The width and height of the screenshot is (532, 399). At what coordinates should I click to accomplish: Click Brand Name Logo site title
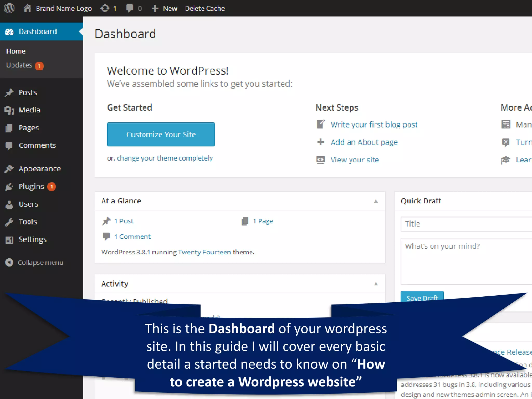click(x=64, y=9)
